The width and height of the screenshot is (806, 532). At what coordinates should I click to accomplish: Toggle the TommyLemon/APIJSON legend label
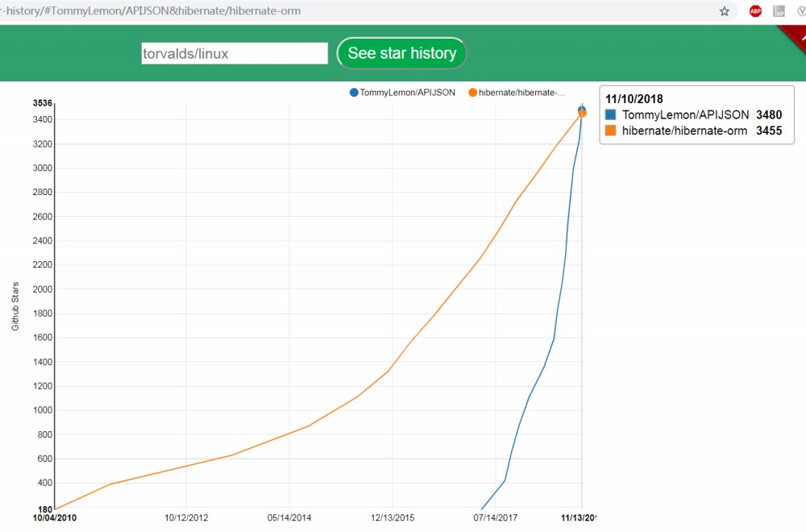click(407, 93)
